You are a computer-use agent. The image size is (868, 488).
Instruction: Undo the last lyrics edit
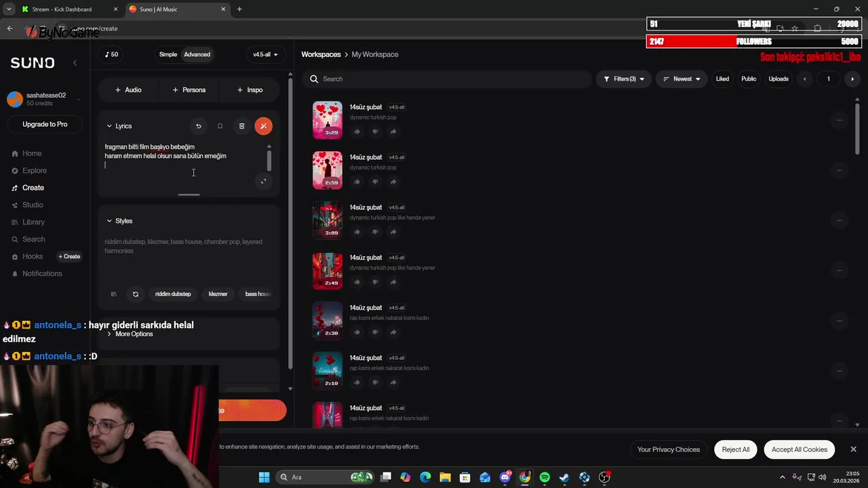199,126
